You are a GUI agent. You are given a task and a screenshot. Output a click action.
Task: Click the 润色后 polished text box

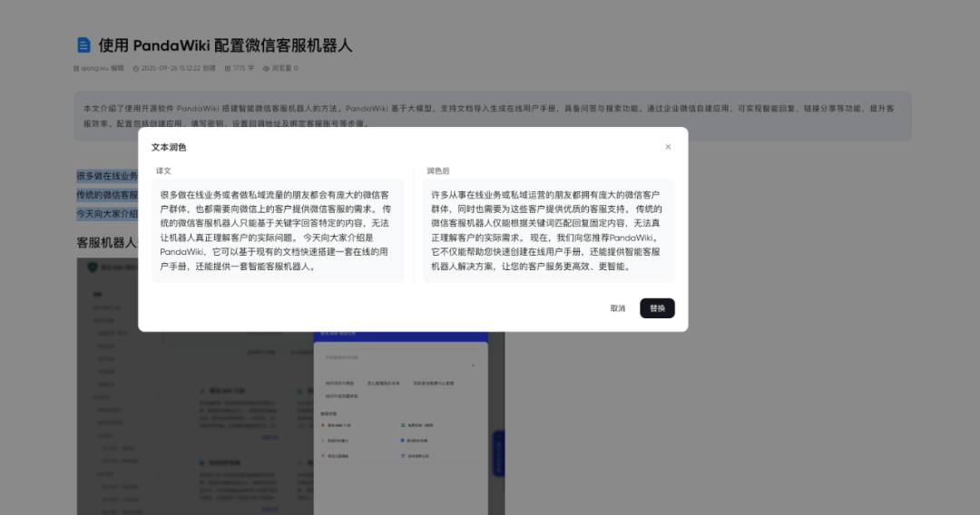(548, 230)
